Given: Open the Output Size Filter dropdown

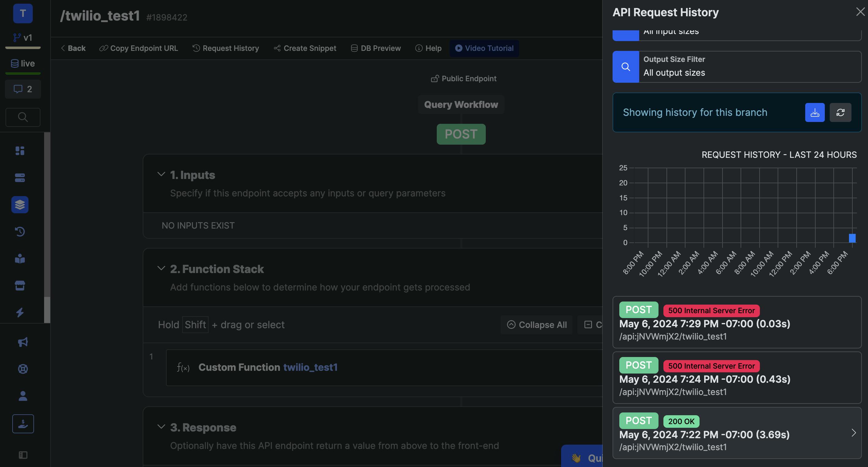Looking at the screenshot, I should [x=750, y=67].
